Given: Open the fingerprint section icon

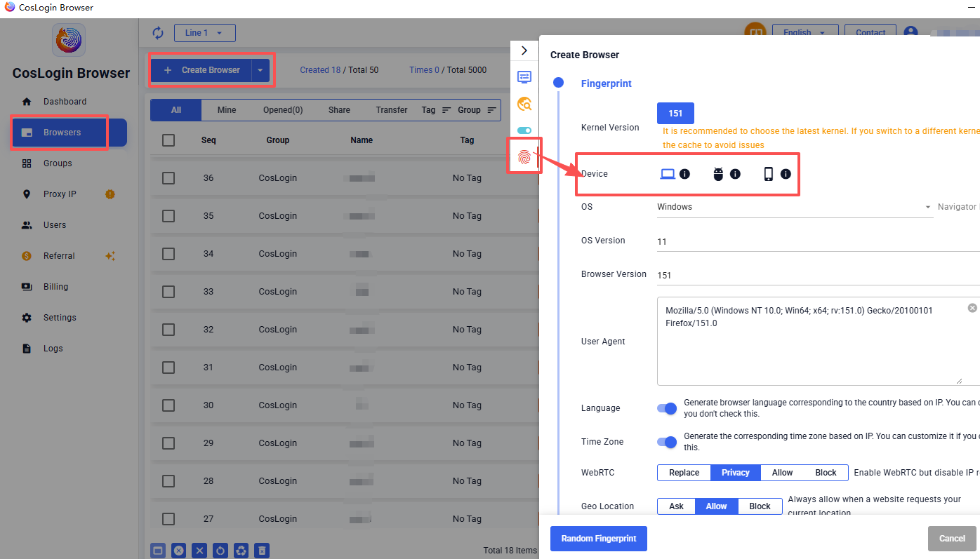Looking at the screenshot, I should (x=524, y=157).
